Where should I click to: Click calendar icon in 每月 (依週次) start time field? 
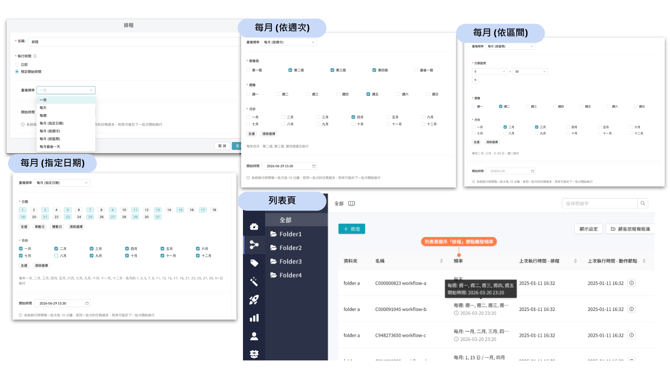click(x=314, y=166)
